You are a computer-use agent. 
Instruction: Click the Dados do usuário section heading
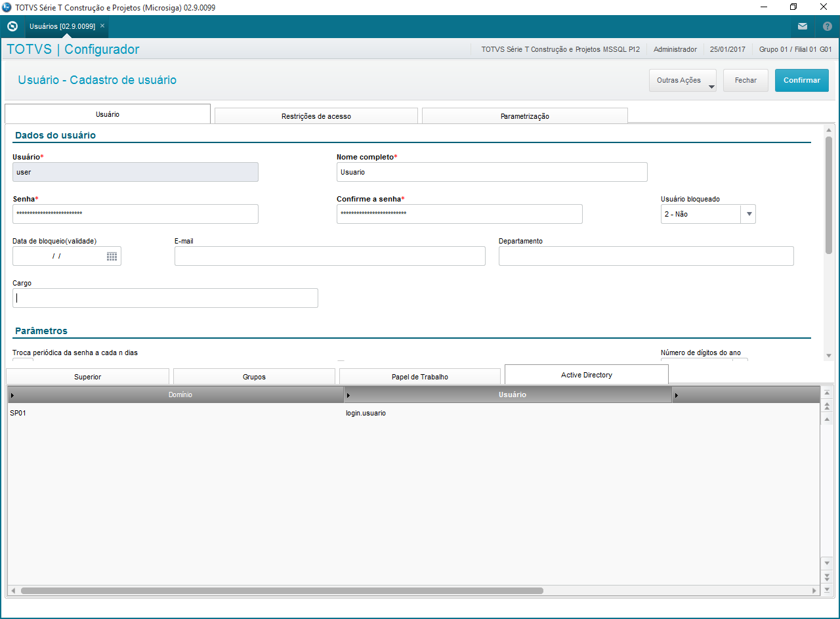point(55,135)
